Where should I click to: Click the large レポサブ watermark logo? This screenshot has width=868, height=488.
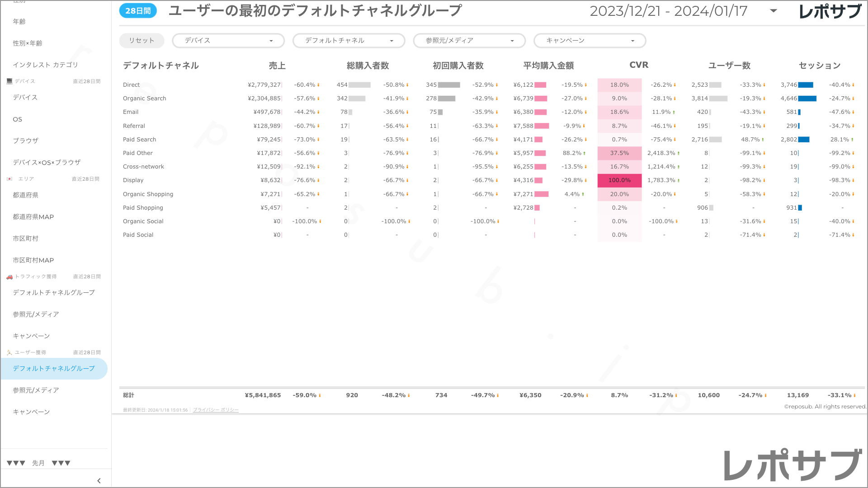pyautogui.click(x=793, y=465)
